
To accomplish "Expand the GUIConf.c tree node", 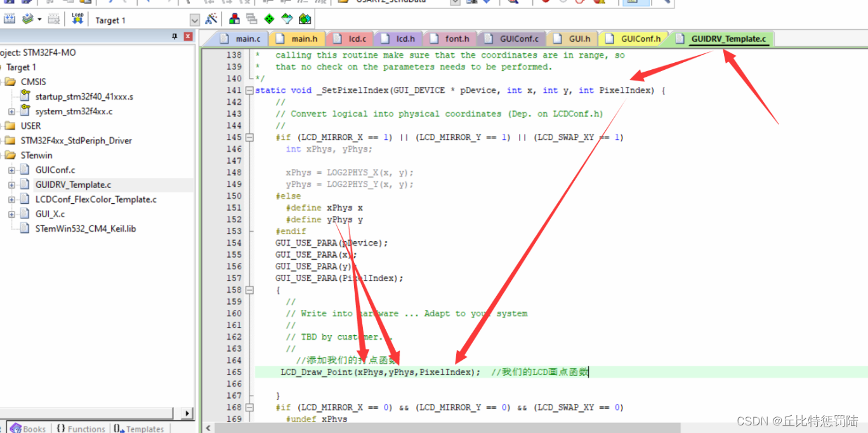I will pyautogui.click(x=11, y=170).
